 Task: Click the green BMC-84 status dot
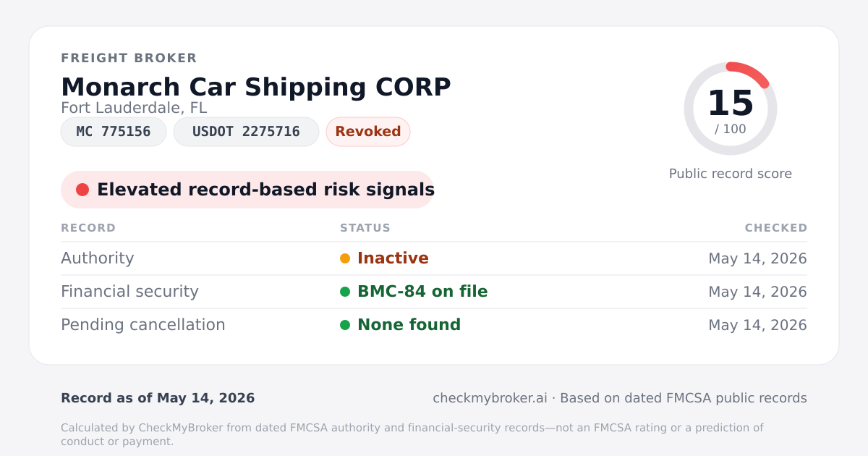345,292
